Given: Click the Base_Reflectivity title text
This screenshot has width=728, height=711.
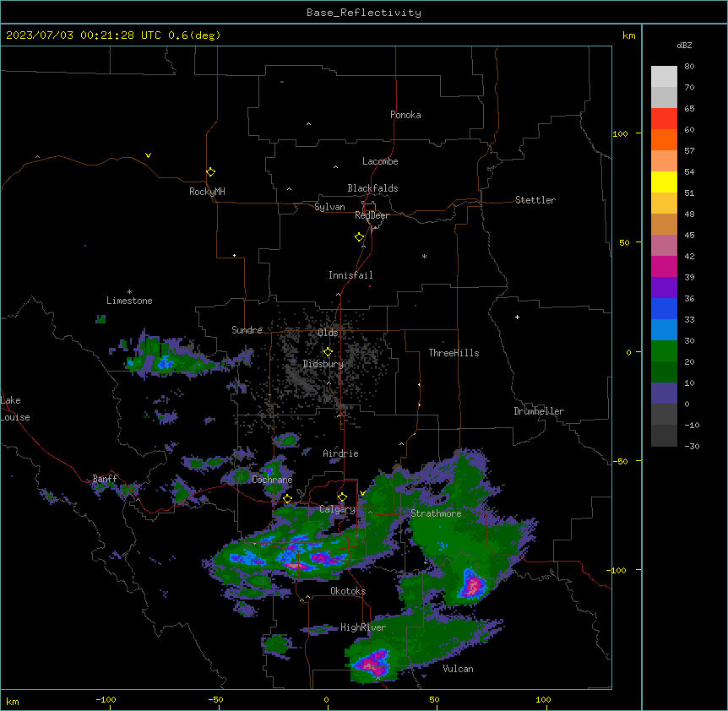Looking at the screenshot, I should coord(364,13).
